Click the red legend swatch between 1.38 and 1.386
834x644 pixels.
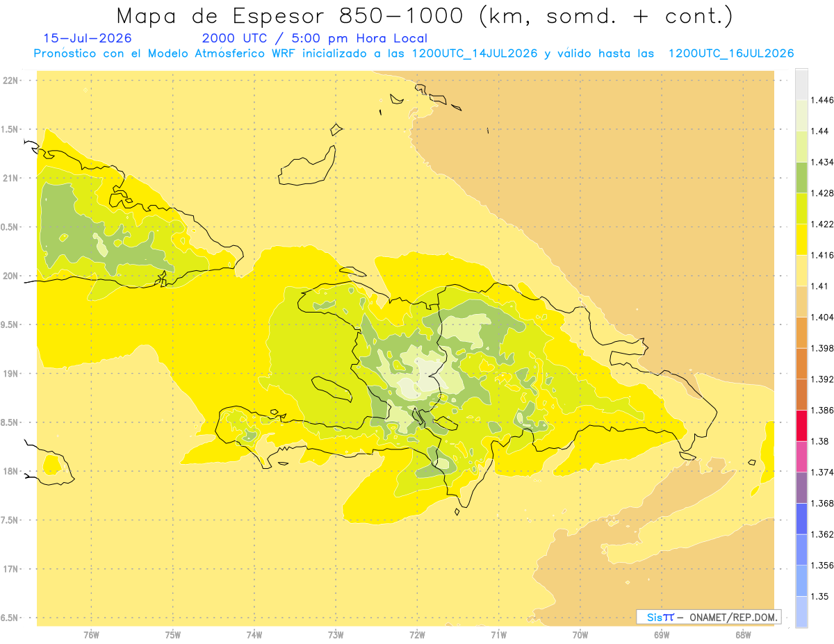pyautogui.click(x=801, y=426)
